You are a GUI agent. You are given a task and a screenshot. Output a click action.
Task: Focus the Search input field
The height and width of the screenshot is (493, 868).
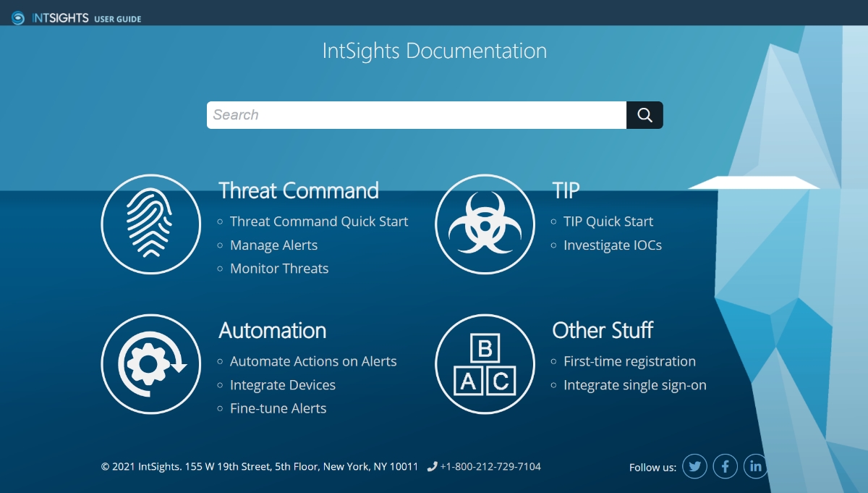(416, 115)
